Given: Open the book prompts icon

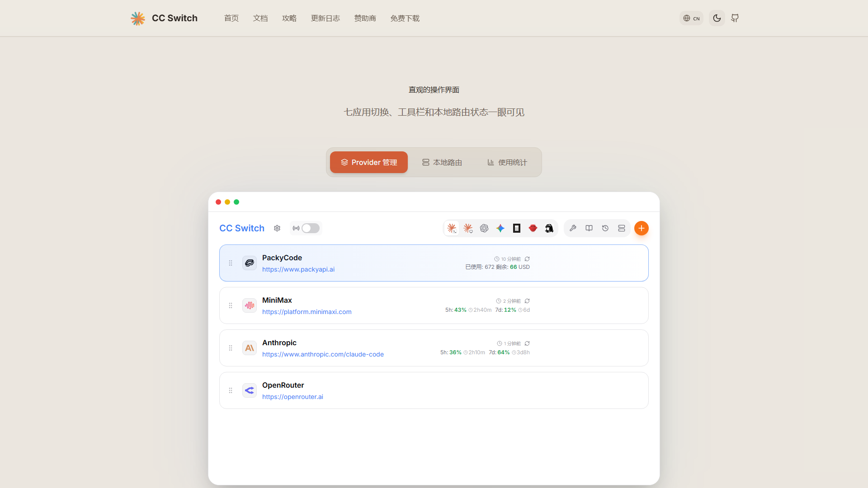Looking at the screenshot, I should click(x=589, y=228).
